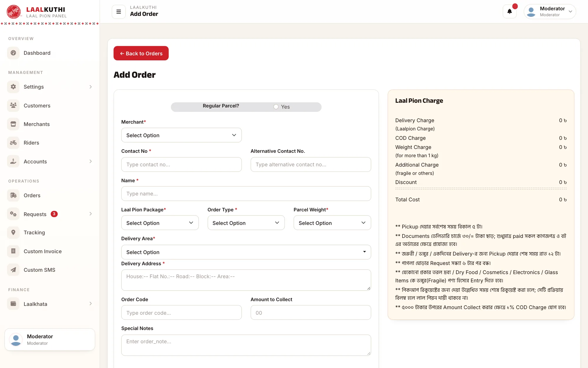
Task: Click the Requests gears icon
Action: coord(13,214)
